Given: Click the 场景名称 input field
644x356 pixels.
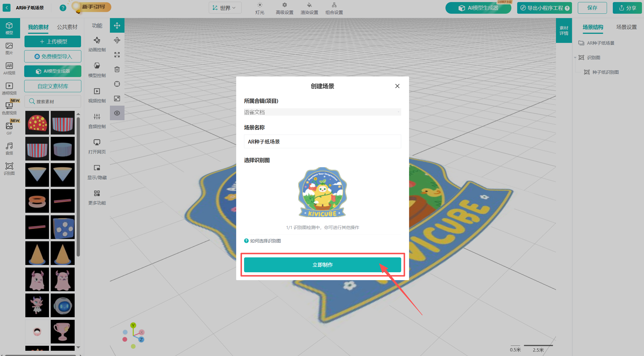Looking at the screenshot, I should (x=322, y=142).
